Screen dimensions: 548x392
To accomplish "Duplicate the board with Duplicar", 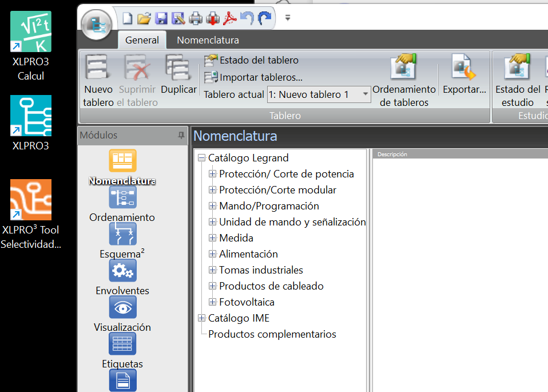I will pyautogui.click(x=178, y=75).
